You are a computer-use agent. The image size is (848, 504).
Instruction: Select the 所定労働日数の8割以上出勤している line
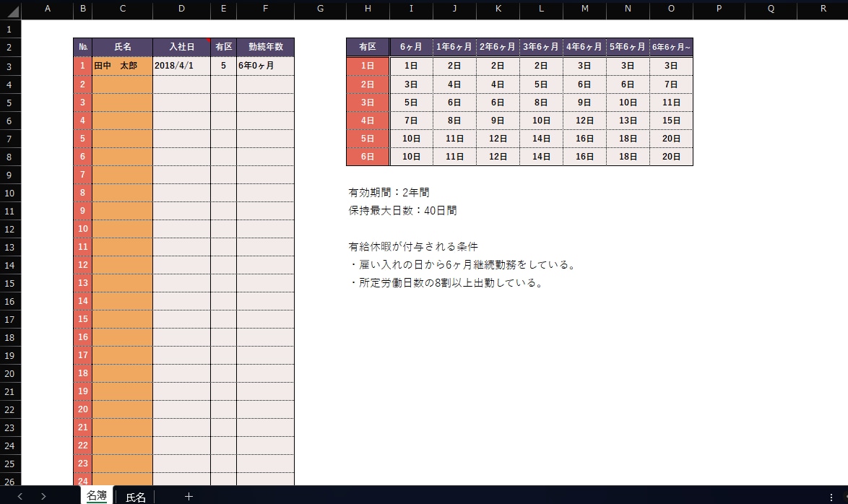(448, 283)
